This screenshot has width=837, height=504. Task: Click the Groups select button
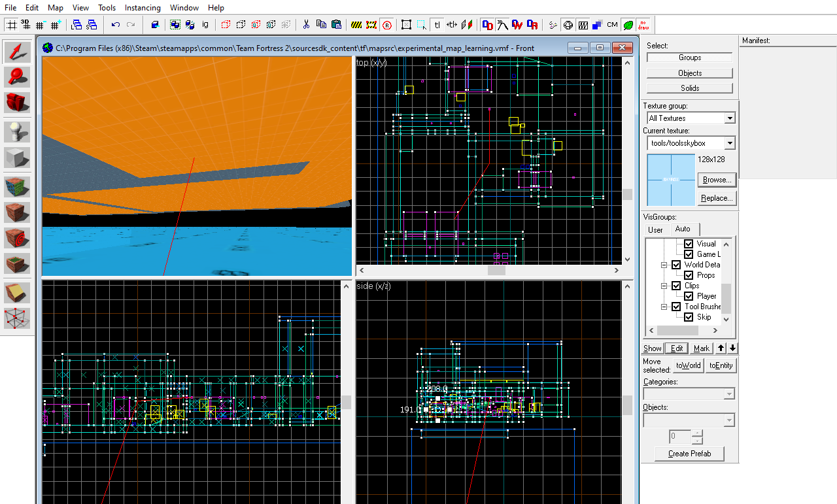click(690, 58)
